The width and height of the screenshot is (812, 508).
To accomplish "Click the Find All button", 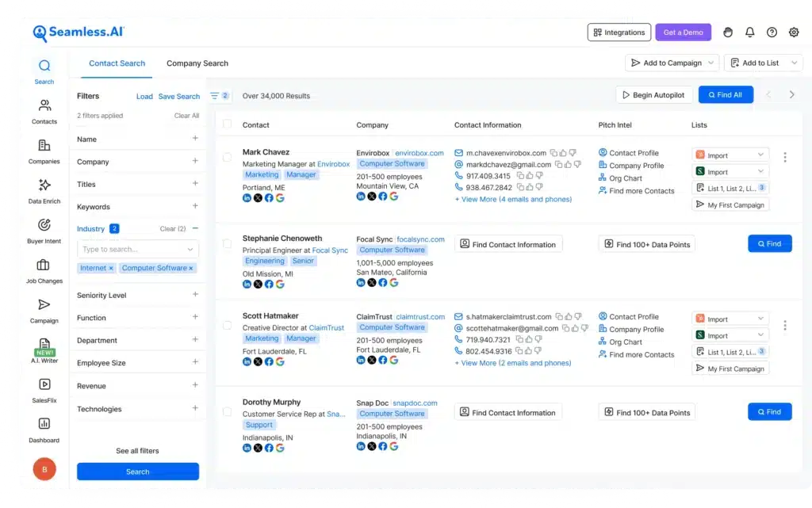I will 726,94.
